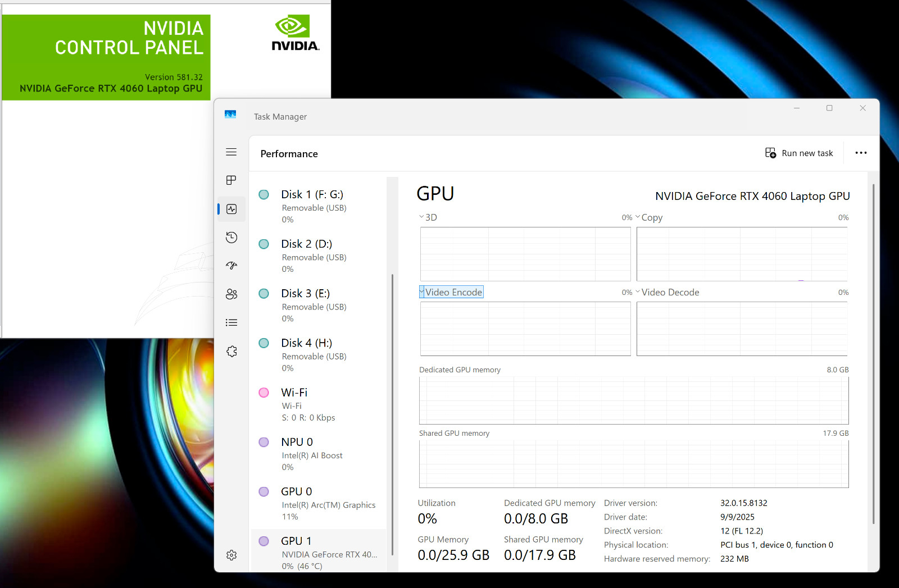Open the Copy engine graph dropdown
This screenshot has height=588, width=899.
[x=649, y=217]
